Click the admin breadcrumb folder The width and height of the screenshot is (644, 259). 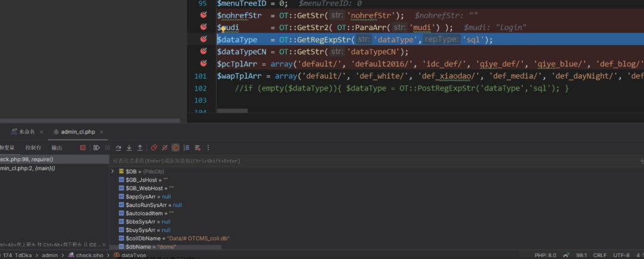pyautogui.click(x=49, y=255)
